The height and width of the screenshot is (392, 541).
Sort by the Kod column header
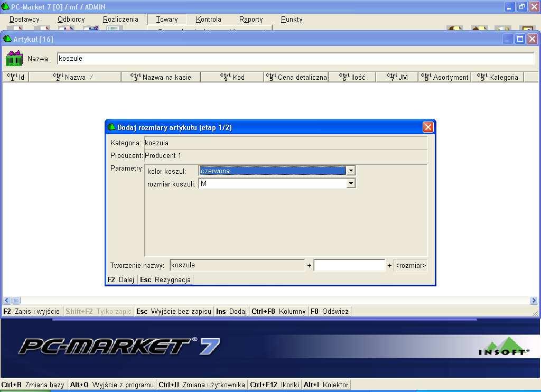pos(232,77)
